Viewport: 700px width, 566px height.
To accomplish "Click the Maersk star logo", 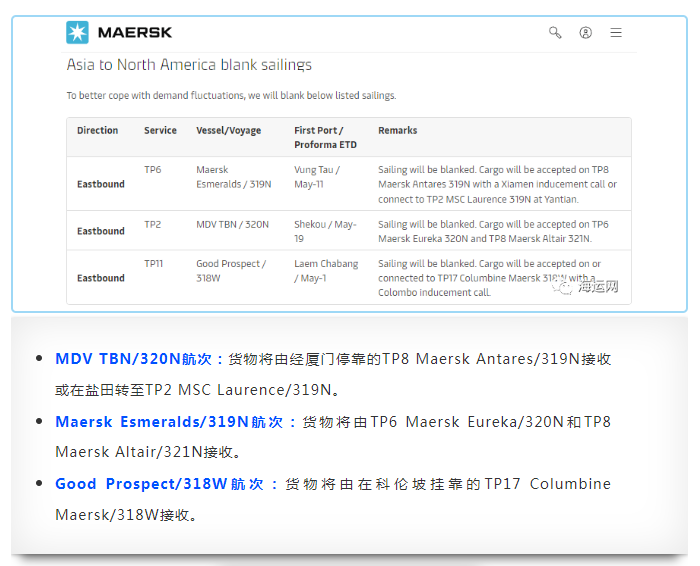I will pyautogui.click(x=77, y=33).
